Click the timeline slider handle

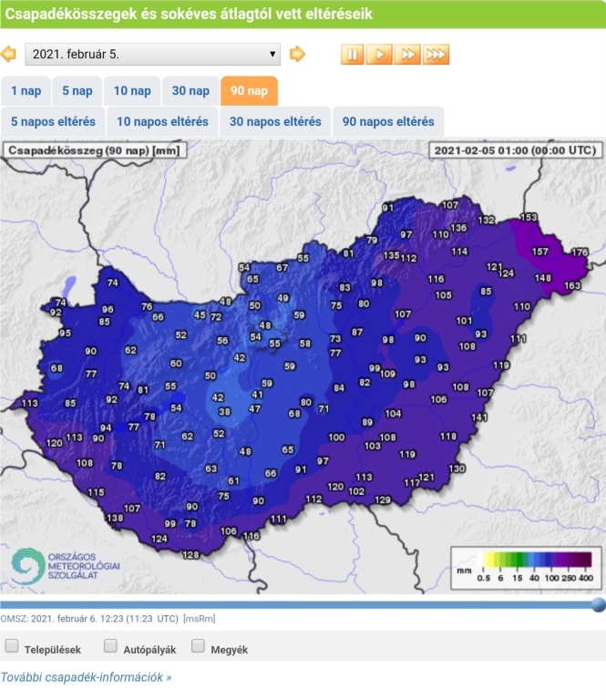[598, 604]
